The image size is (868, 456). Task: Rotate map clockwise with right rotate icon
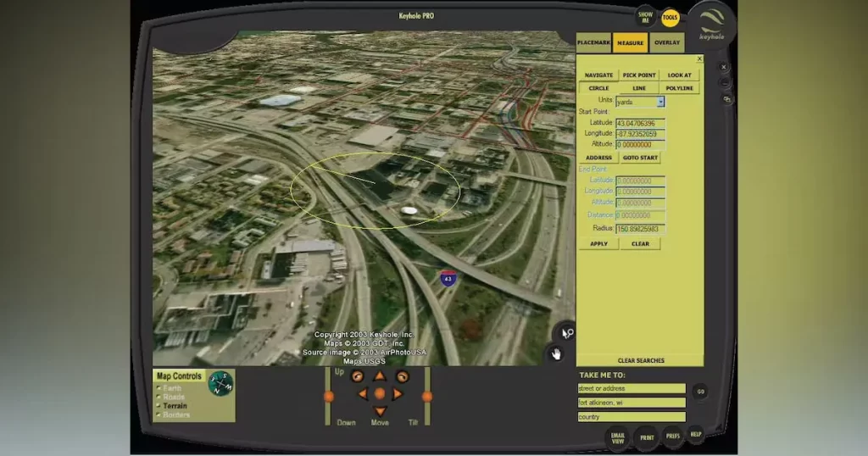[x=402, y=377]
